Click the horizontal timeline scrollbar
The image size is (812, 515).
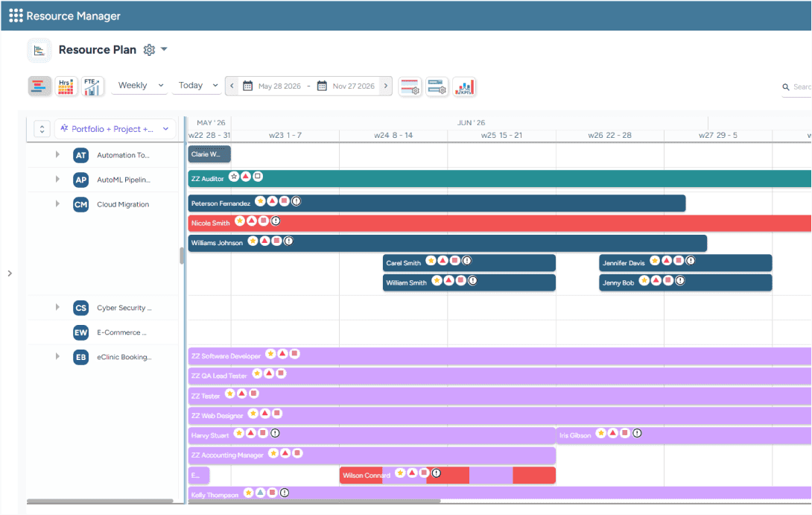tap(314, 501)
